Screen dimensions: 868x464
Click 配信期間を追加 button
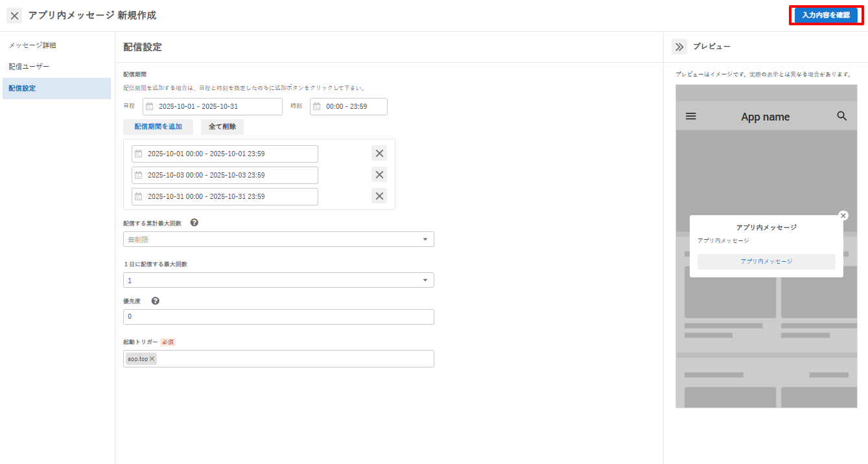[158, 127]
